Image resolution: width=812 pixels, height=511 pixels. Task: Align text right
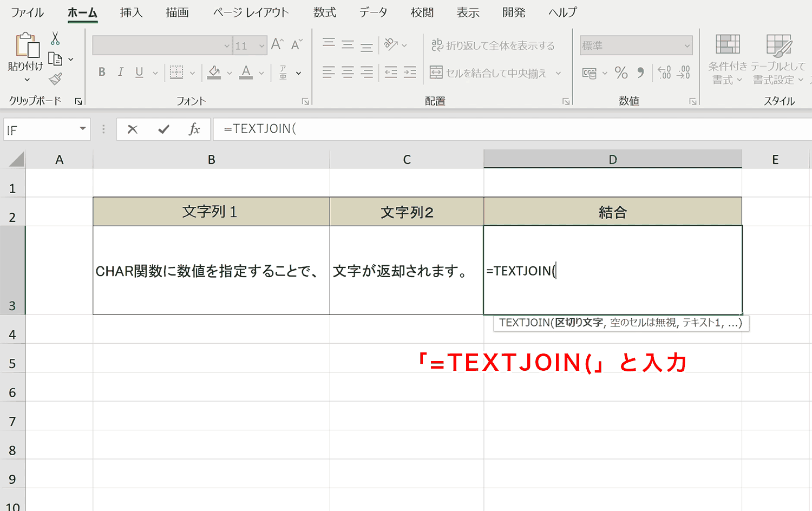[x=366, y=72]
